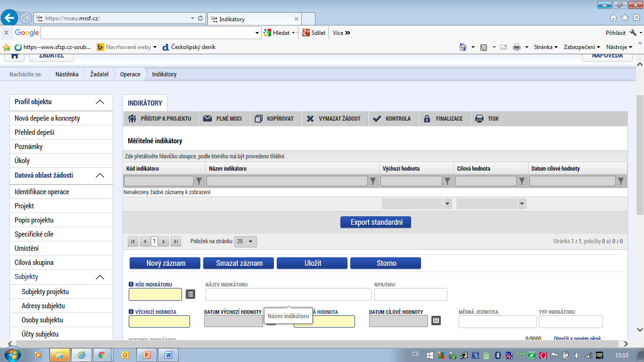644x362 pixels.
Task: Click the Název indikátoru filter text box
Action: [x=287, y=181]
